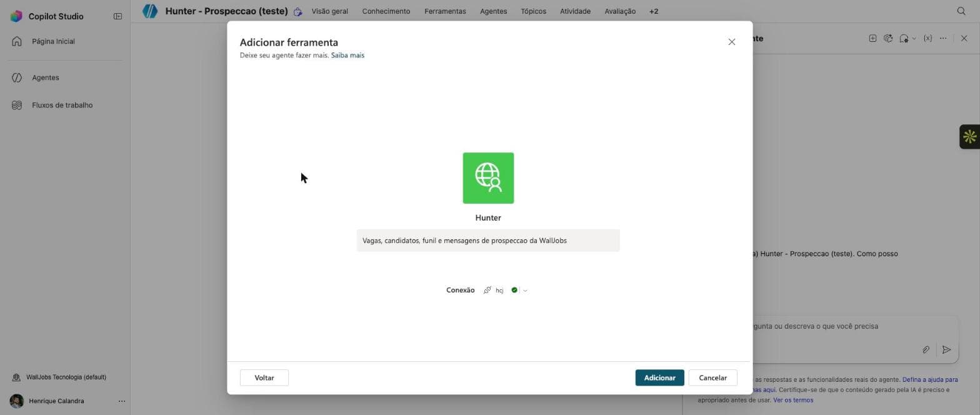This screenshot has width=980, height=415.
Task: Switch to Ferramentas tab
Action: [x=445, y=11]
